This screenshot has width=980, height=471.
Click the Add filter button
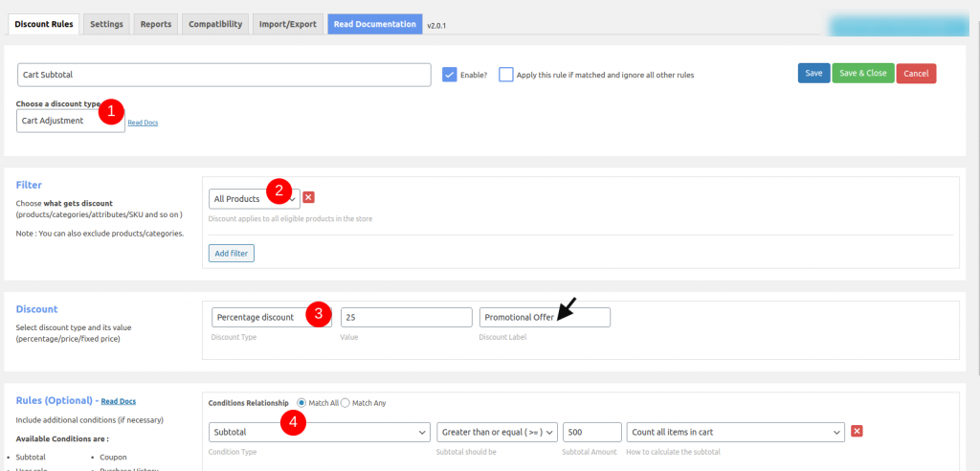click(x=232, y=253)
